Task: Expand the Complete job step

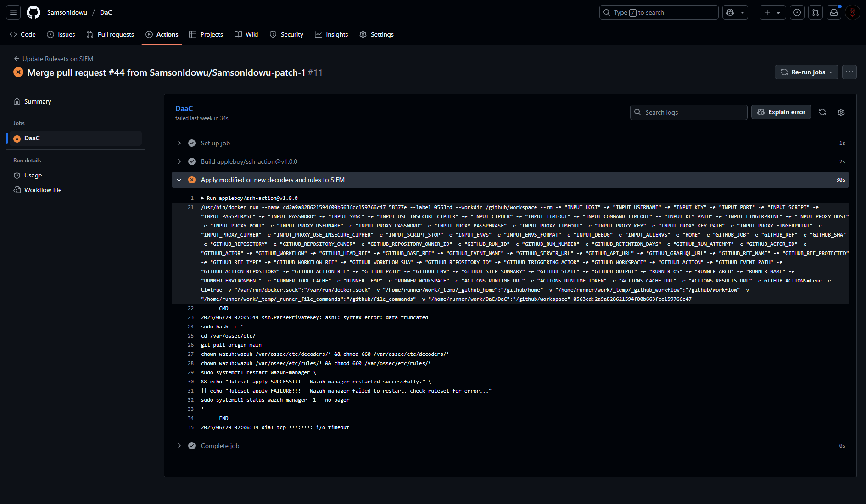Action: [x=510, y=446]
